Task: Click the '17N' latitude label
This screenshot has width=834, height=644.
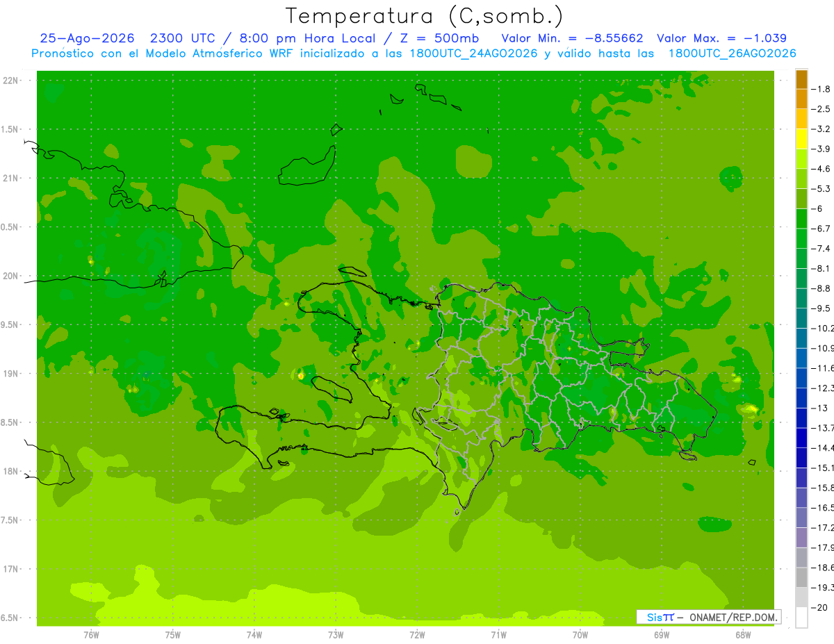Action: [x=10, y=568]
